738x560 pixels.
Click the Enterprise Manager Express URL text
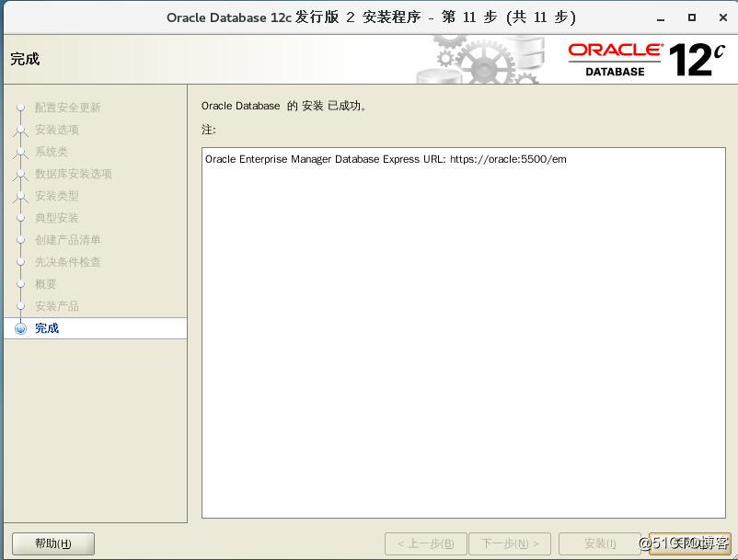click(386, 159)
